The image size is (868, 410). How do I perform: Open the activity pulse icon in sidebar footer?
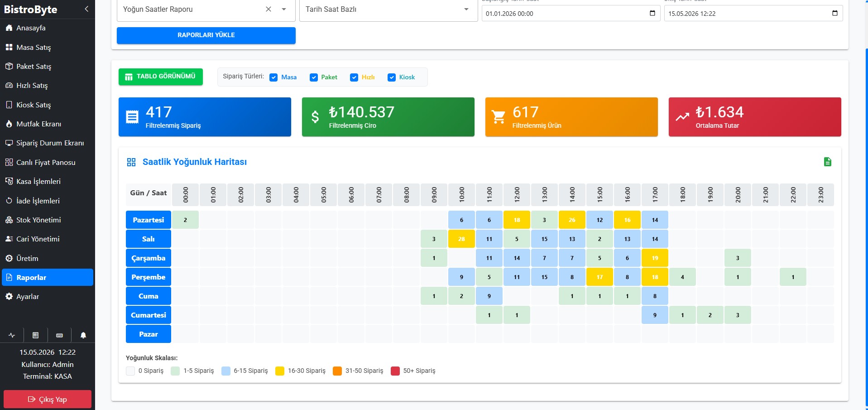[12, 335]
